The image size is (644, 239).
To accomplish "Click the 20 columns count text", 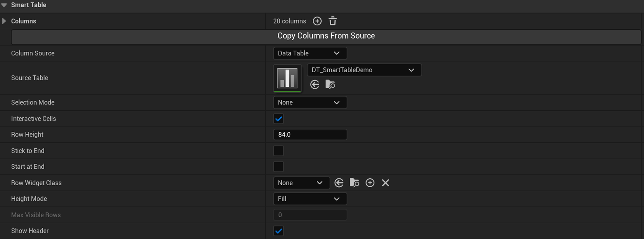I will click(290, 21).
